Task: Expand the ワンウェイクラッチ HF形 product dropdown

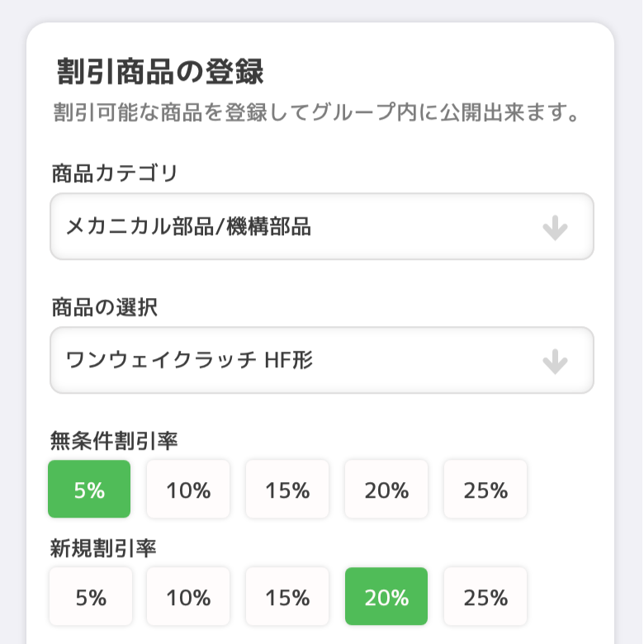Action: click(x=321, y=361)
